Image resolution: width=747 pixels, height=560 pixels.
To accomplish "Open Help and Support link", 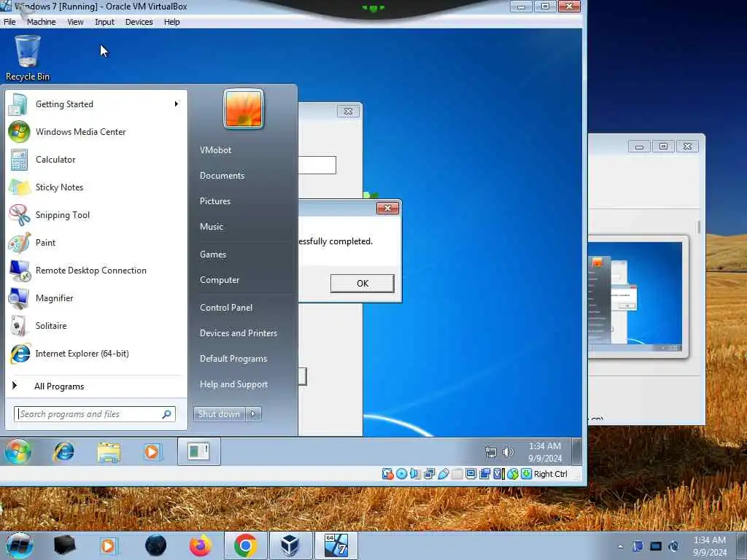I will 234,384.
